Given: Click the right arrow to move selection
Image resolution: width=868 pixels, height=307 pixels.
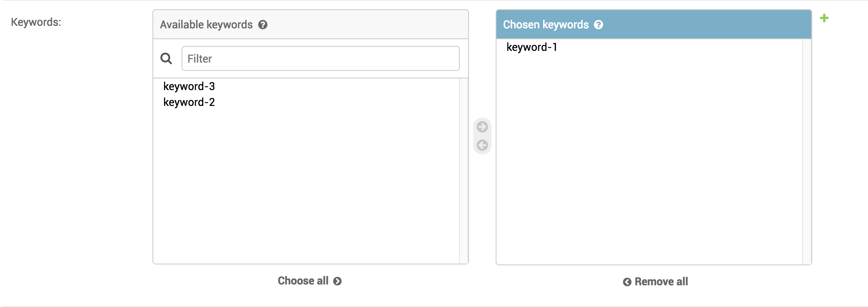Looking at the screenshot, I should pos(482,126).
